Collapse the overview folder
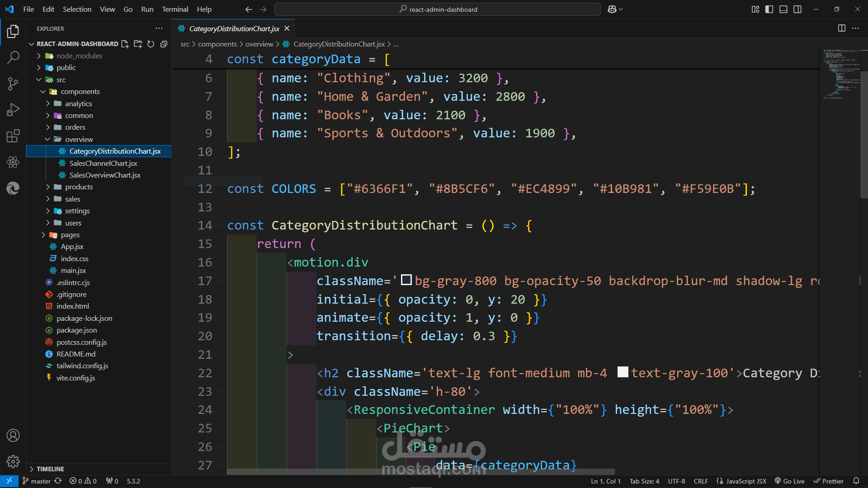868x488 pixels. 79,139
